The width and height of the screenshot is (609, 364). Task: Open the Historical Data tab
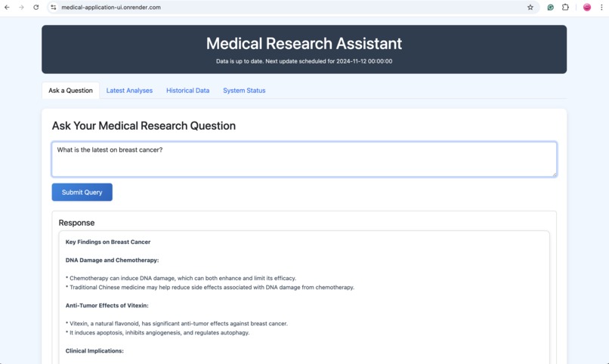click(x=187, y=91)
